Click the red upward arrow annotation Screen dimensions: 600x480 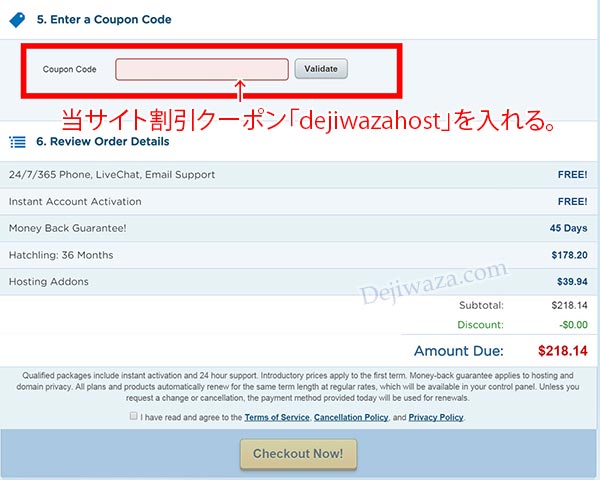pos(239,92)
